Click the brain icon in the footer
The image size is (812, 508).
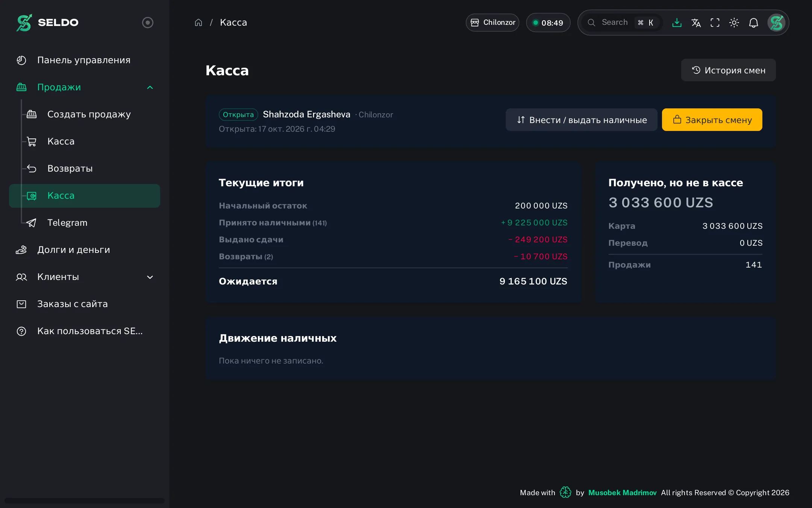point(565,492)
